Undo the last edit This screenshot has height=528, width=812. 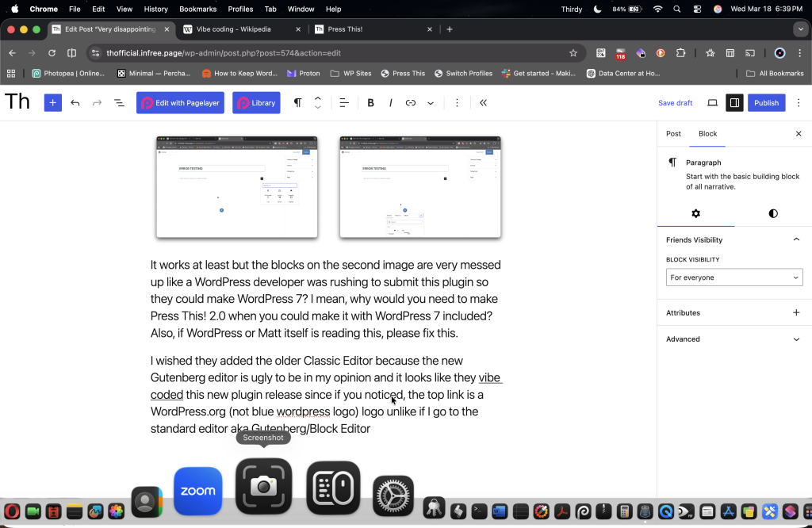[75, 103]
